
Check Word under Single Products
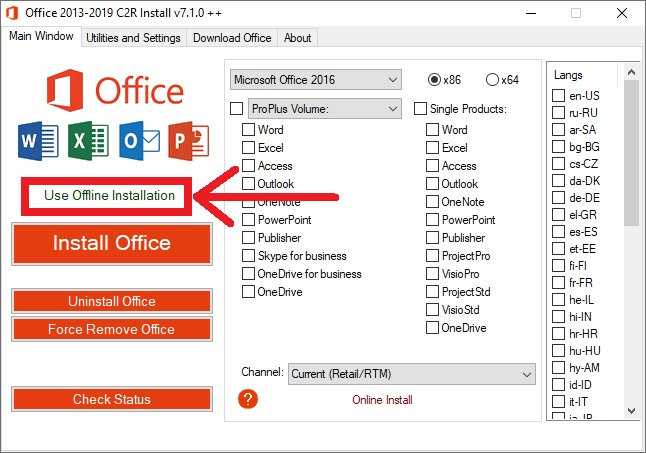click(x=432, y=129)
